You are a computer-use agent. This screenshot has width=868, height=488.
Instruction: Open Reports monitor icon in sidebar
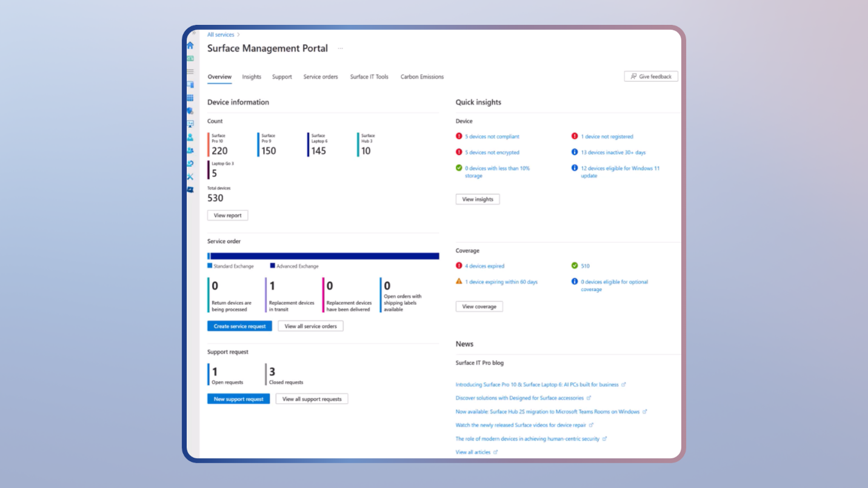[x=190, y=124]
